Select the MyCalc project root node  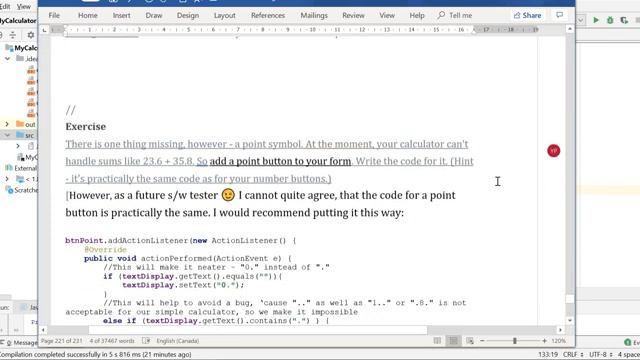22,48
